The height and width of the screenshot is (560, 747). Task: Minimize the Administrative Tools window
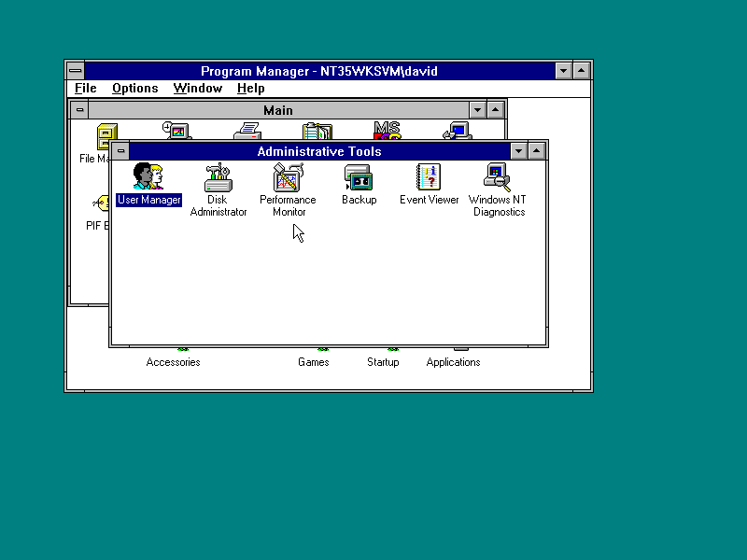coord(519,151)
